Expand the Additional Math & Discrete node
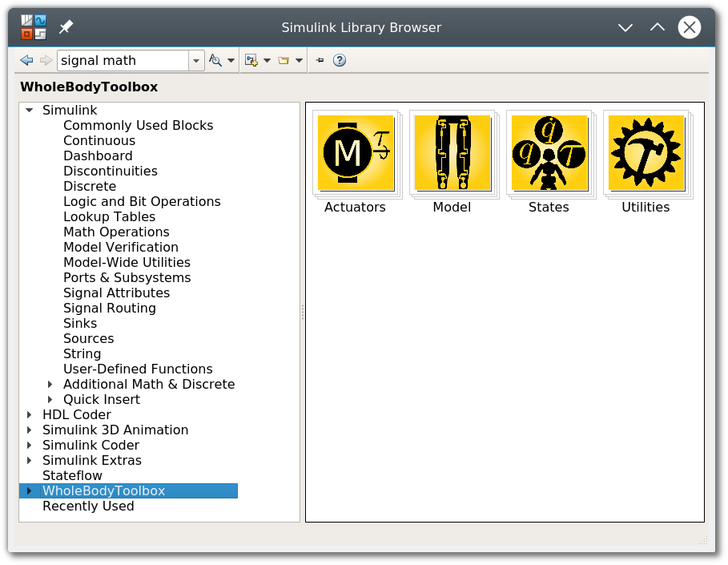This screenshot has height=565, width=728. tap(50, 384)
